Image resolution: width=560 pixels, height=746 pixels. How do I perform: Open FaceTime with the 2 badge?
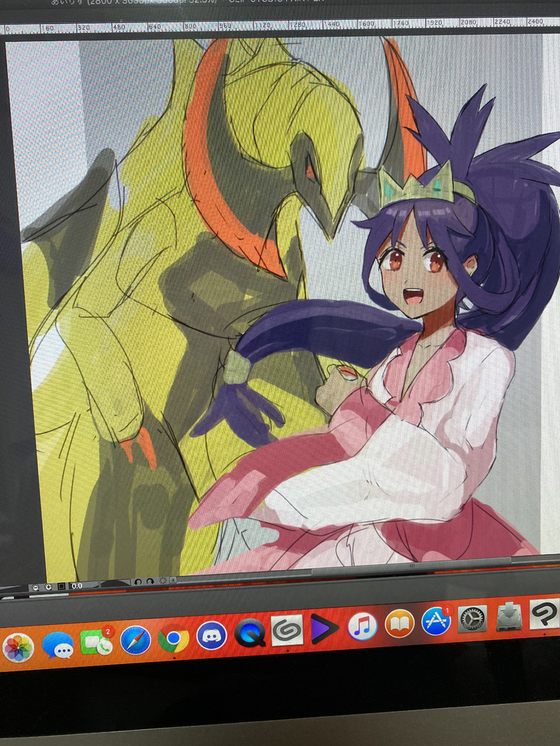tap(97, 642)
